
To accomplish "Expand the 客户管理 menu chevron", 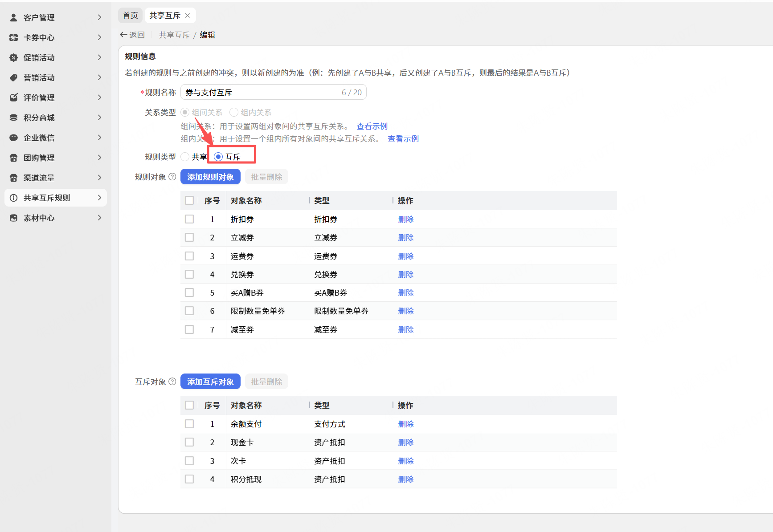I will click(99, 17).
